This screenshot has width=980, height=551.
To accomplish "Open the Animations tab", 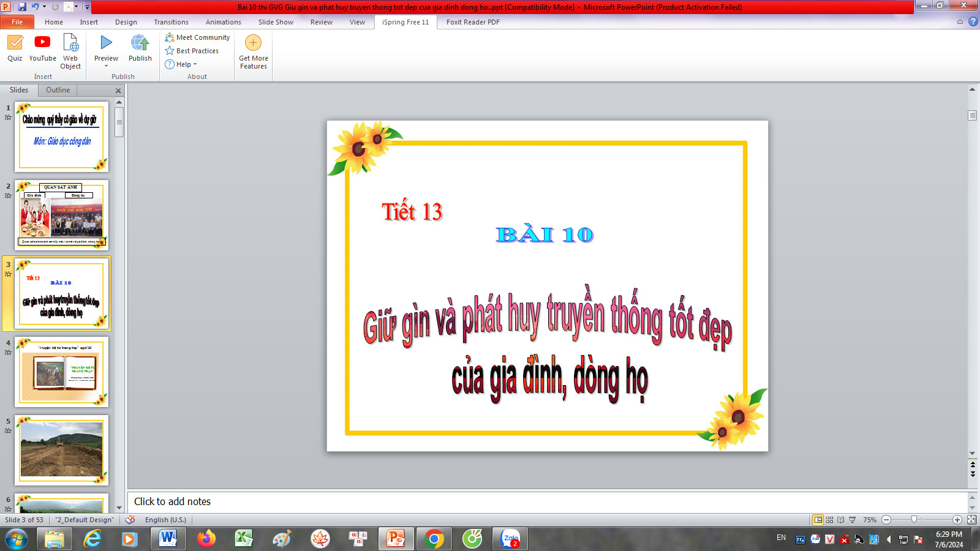I will pos(224,22).
